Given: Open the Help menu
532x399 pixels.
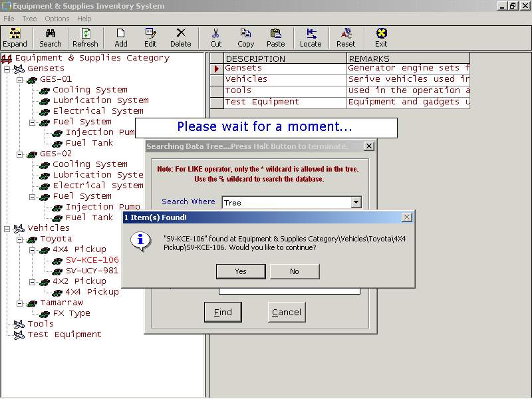Looking at the screenshot, I should [84, 19].
